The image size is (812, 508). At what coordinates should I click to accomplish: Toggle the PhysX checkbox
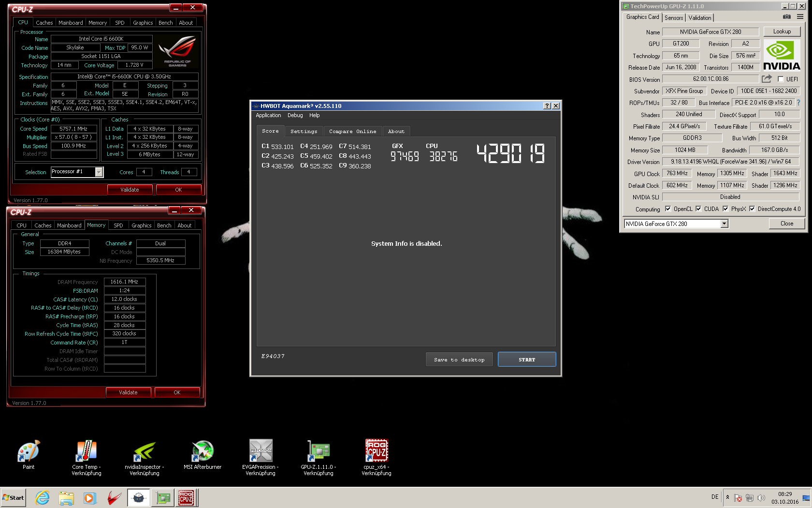[x=725, y=209]
